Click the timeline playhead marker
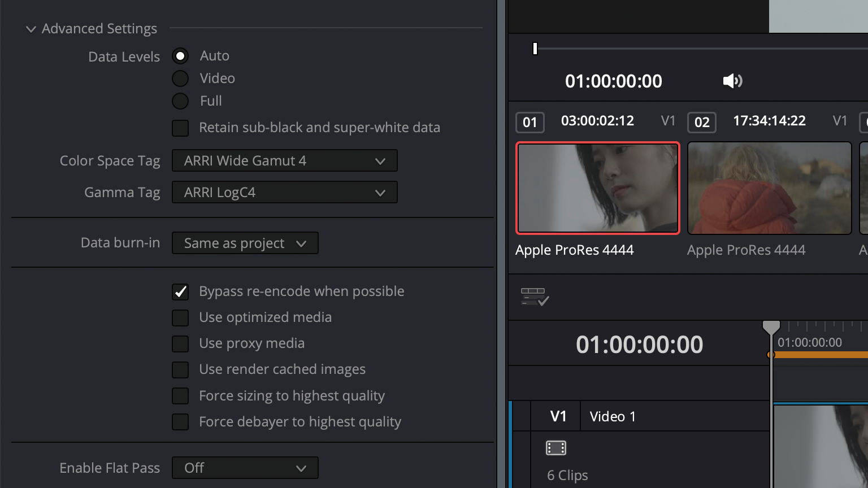868x488 pixels. pos(771,328)
